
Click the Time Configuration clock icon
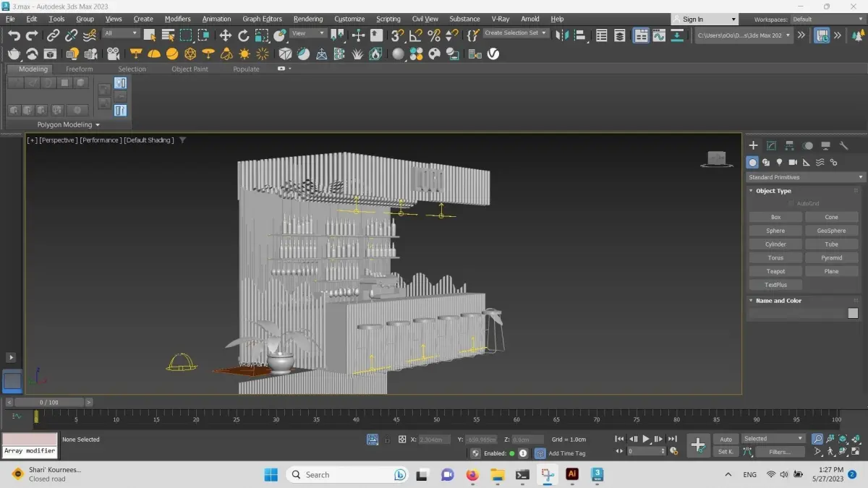pyautogui.click(x=674, y=450)
